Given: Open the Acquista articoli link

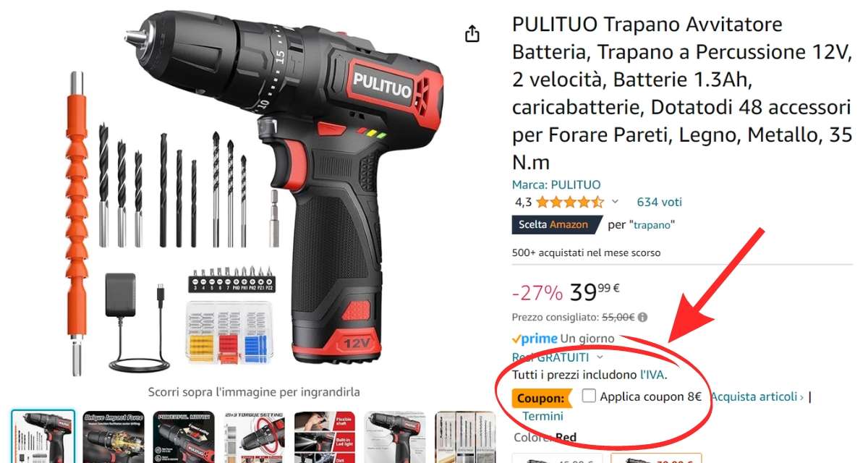Looking at the screenshot, I should click(x=757, y=396).
